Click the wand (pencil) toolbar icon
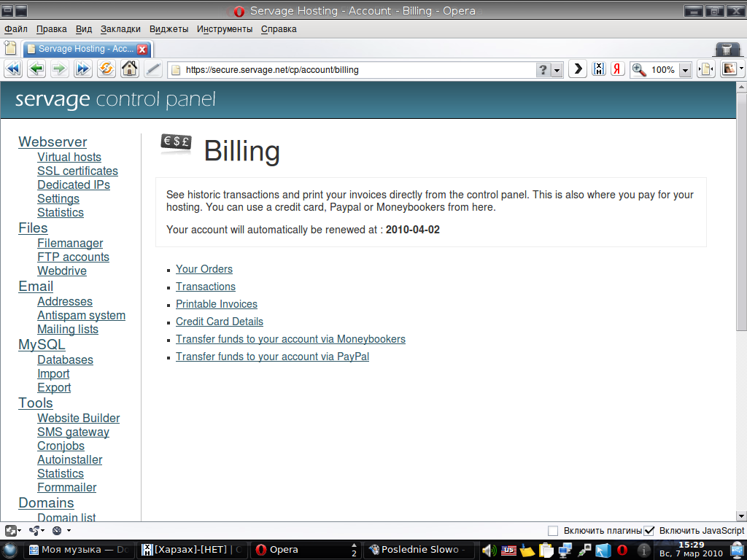747x560 pixels. tap(153, 69)
